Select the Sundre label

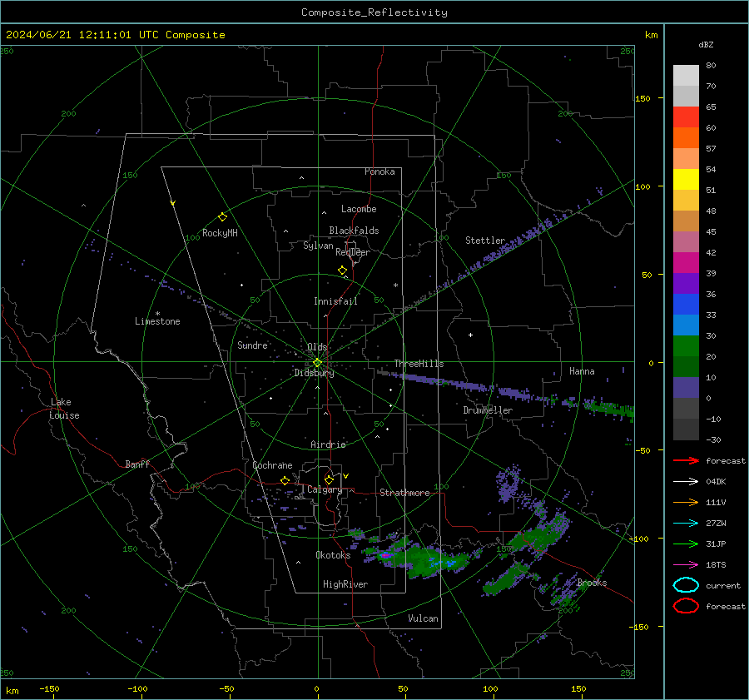(252, 345)
